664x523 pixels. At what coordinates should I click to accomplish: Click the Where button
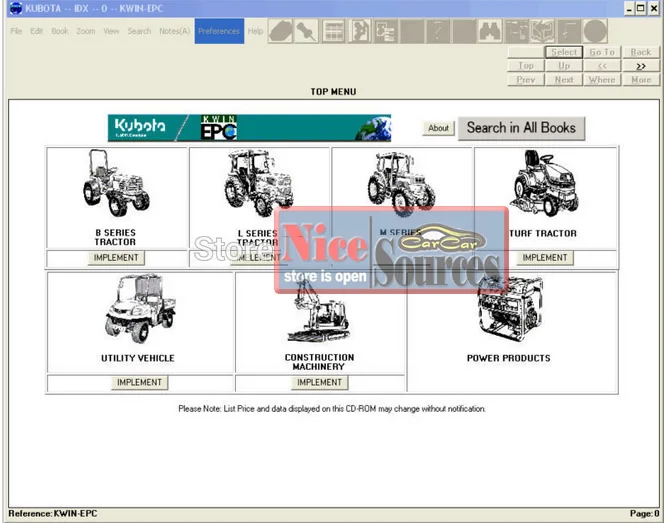coord(602,80)
